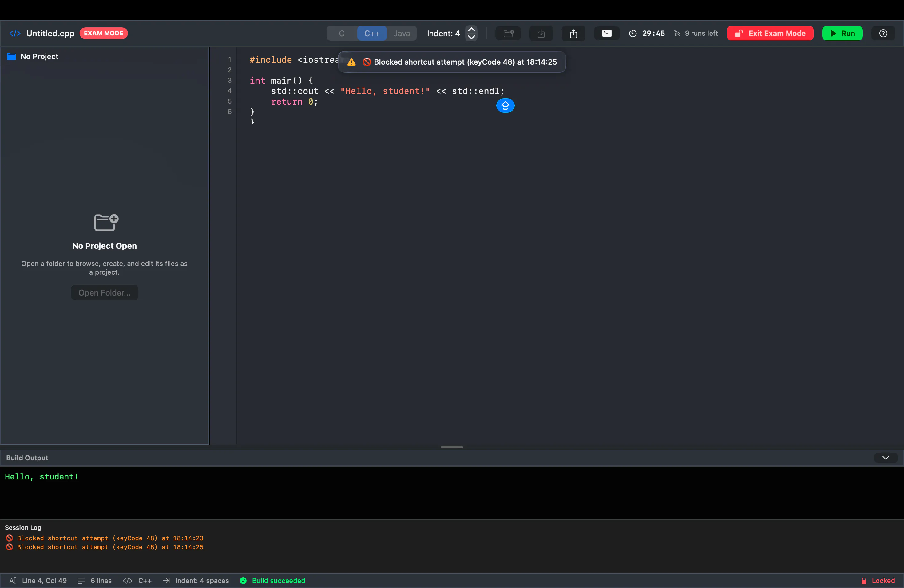This screenshot has height=588, width=904.
Task: Click the indent arrow icon in status bar
Action: (166, 580)
